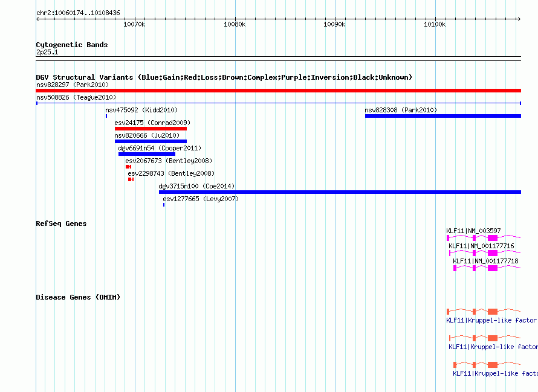
Task: Click the KLF11|NM_001177718 gene label
Action: click(485, 261)
